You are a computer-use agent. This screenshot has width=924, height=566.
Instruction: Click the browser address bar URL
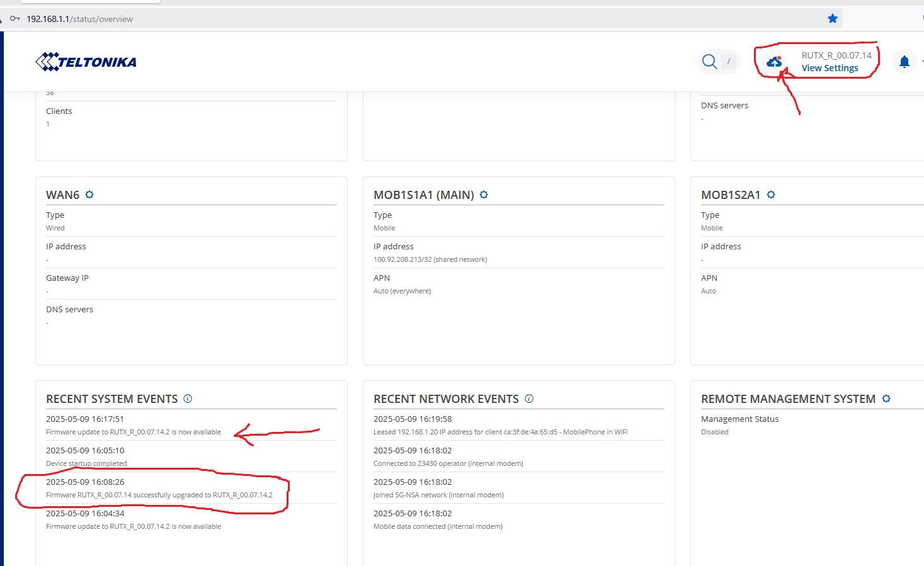pos(79,19)
